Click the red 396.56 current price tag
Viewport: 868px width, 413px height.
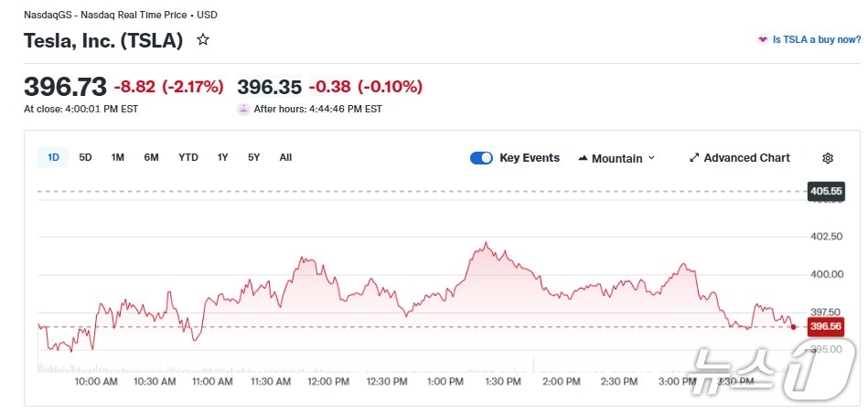click(x=826, y=326)
